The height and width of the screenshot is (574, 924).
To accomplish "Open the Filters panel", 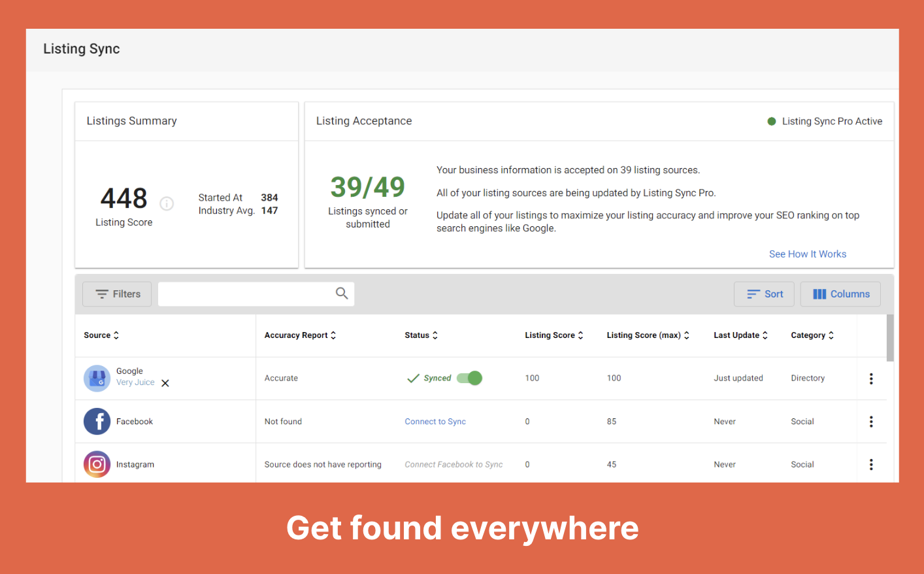I will (118, 294).
